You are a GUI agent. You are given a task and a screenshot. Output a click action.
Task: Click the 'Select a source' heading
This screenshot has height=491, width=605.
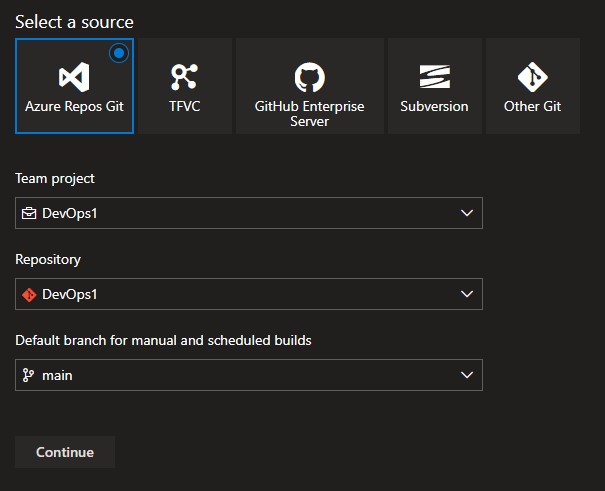(74, 22)
